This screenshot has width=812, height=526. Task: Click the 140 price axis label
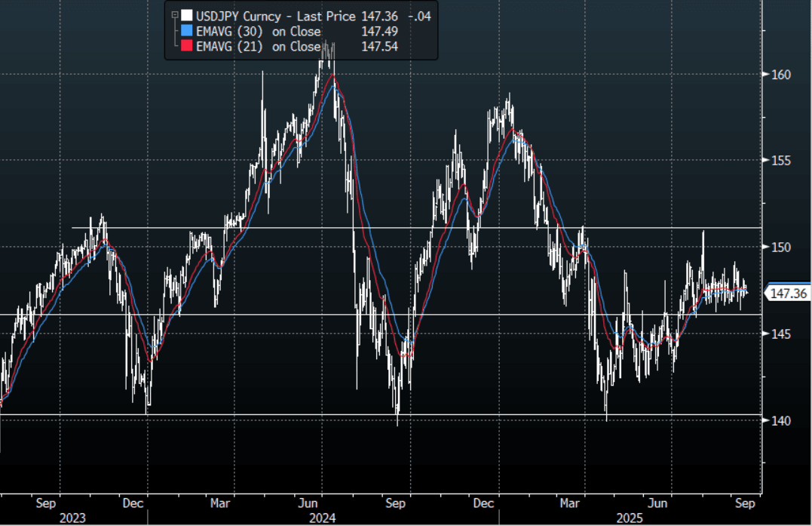point(780,420)
